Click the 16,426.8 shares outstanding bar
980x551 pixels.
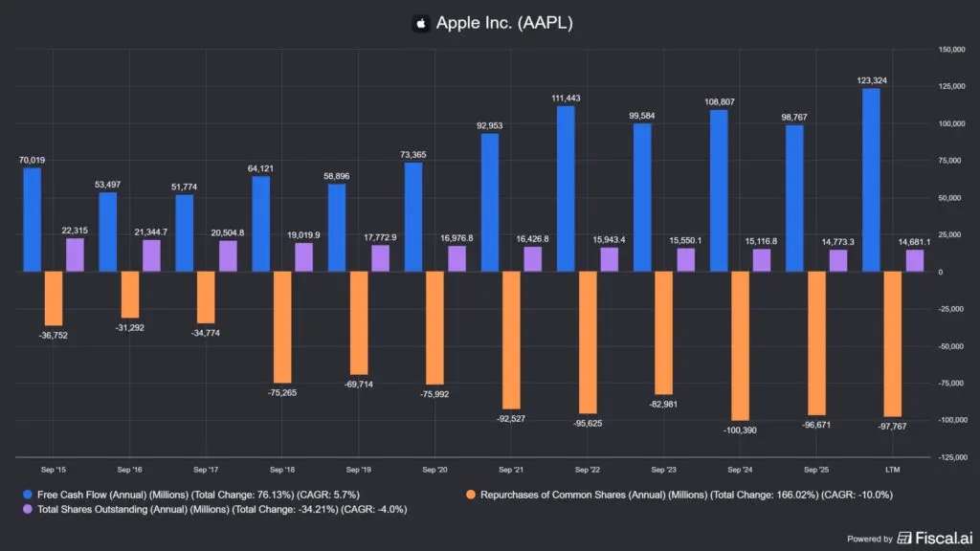pos(532,259)
